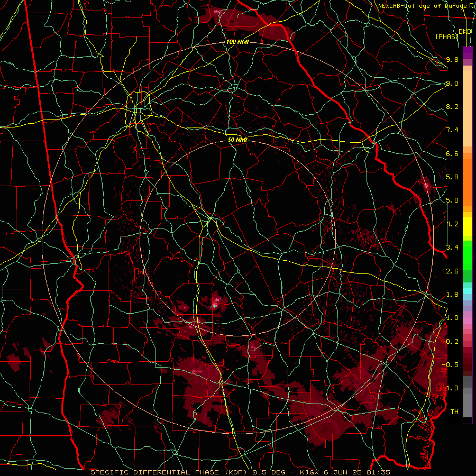Click the -0.5 scale label
This screenshot has height=476, width=476.
[451, 365]
